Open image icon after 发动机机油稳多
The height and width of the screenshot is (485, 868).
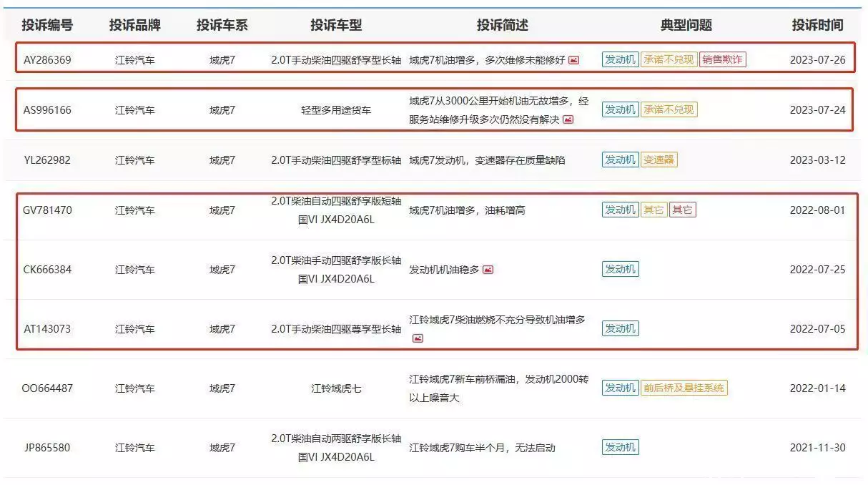[x=488, y=270]
